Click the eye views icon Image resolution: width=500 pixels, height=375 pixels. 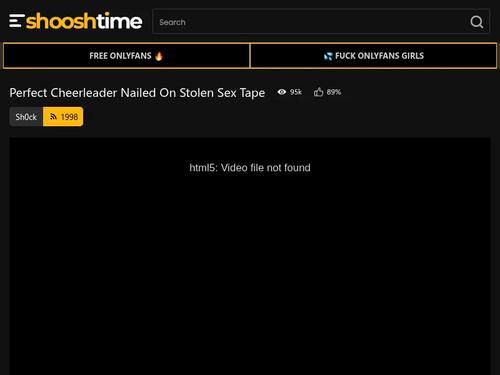pyautogui.click(x=282, y=92)
